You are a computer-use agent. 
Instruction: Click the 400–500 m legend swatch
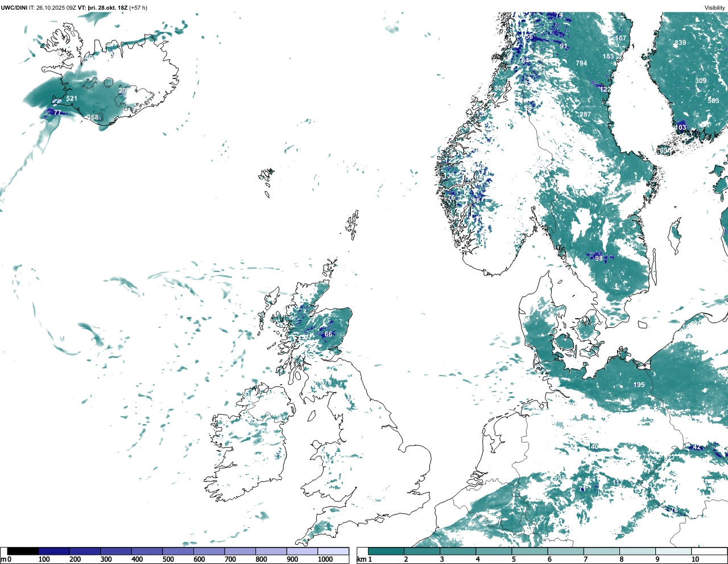(147, 551)
